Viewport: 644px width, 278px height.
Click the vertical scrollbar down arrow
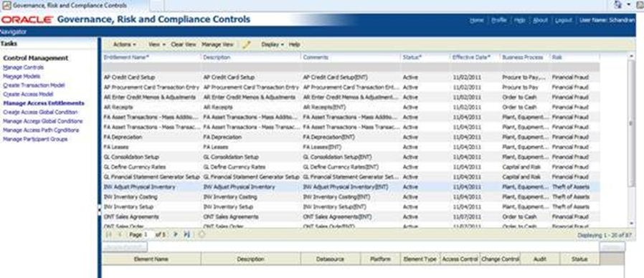(x=632, y=224)
